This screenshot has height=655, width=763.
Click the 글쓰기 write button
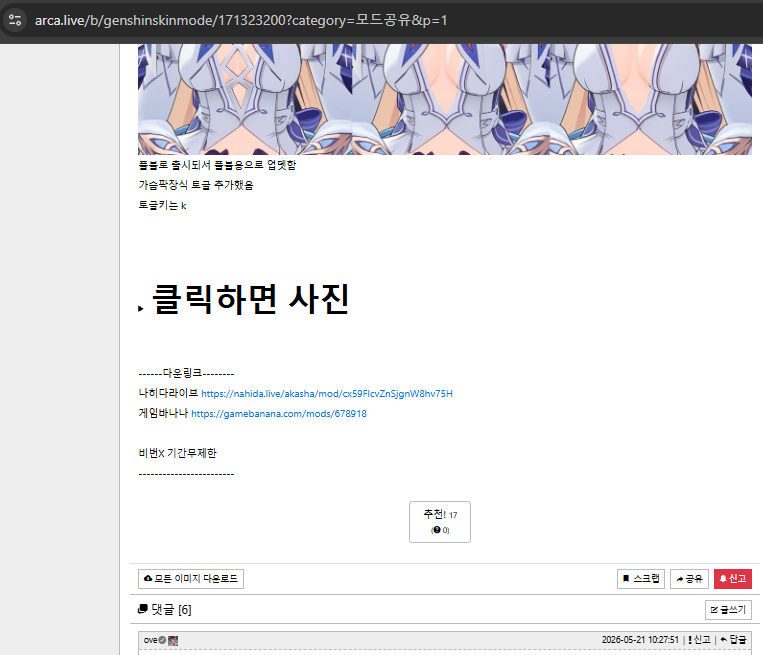point(728,610)
